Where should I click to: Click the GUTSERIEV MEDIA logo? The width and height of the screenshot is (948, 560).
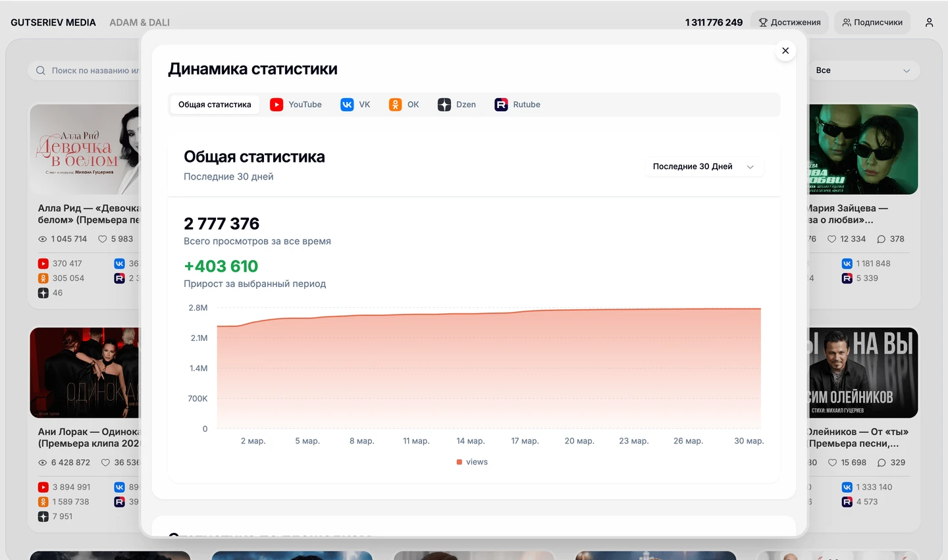pos(53,22)
